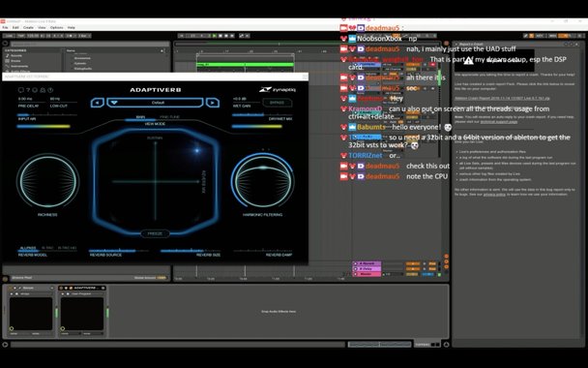Toggle the FREEZE button below the XY pad

pos(155,233)
